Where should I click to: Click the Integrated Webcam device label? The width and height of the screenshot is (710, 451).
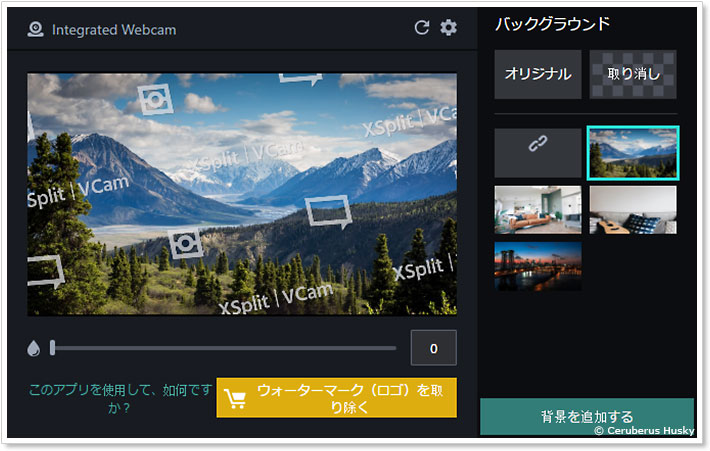point(114,30)
